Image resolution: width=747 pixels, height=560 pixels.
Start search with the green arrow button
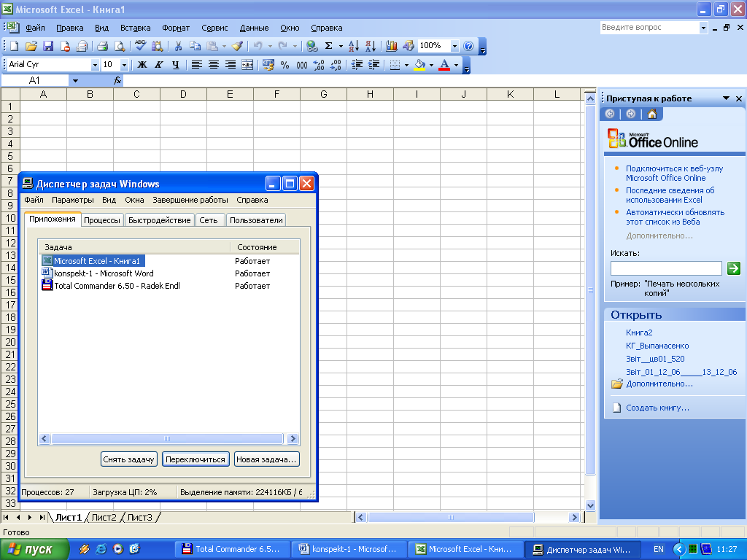(734, 268)
